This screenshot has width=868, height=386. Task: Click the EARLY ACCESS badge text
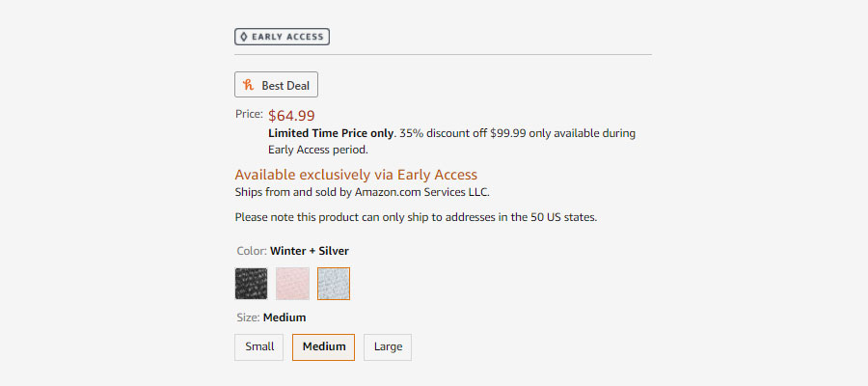coord(287,37)
